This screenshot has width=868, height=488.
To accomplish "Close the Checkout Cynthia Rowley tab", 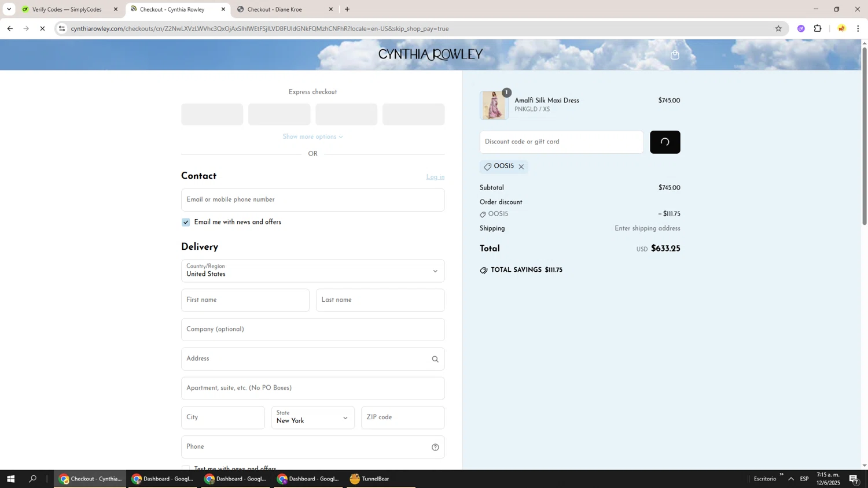I will pos(223,9).
